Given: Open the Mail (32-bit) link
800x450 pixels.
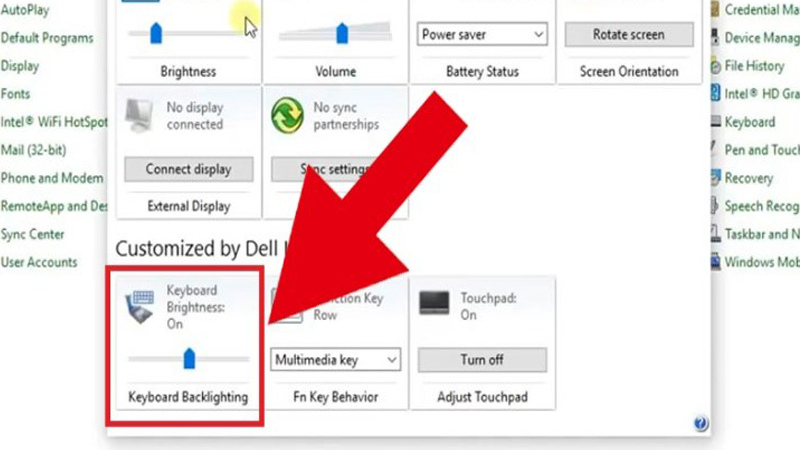Looking at the screenshot, I should pyautogui.click(x=33, y=150).
